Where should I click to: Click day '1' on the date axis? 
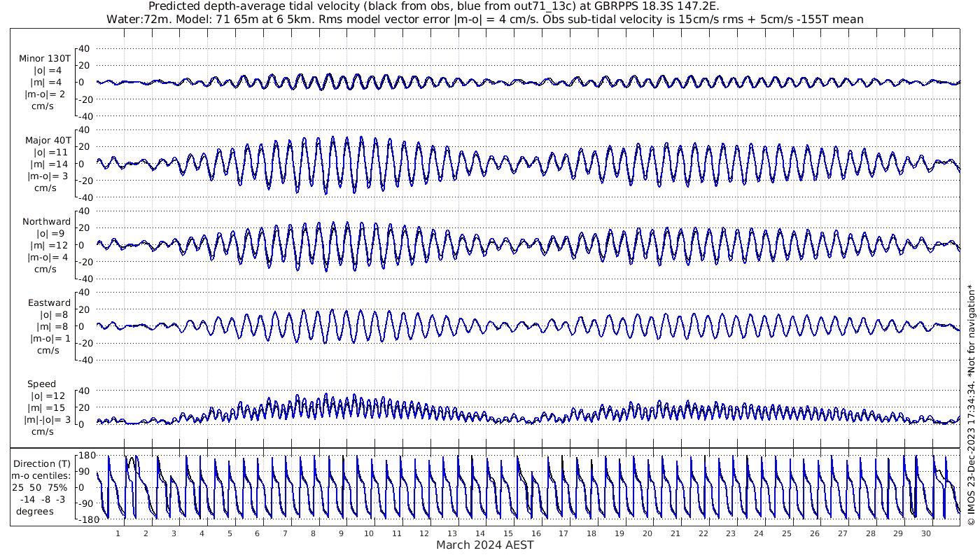(x=118, y=533)
